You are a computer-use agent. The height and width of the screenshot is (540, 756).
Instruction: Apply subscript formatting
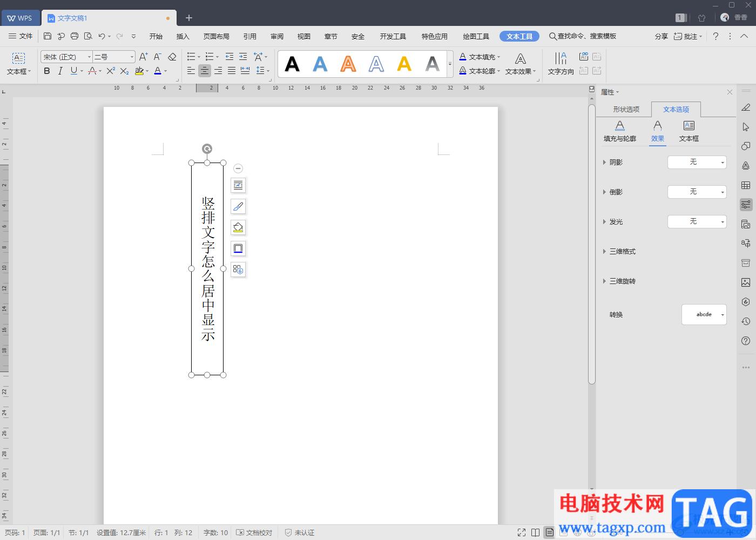[x=124, y=71]
